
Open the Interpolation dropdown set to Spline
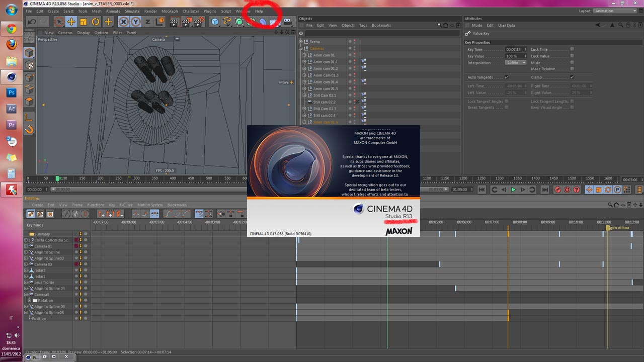tap(516, 63)
